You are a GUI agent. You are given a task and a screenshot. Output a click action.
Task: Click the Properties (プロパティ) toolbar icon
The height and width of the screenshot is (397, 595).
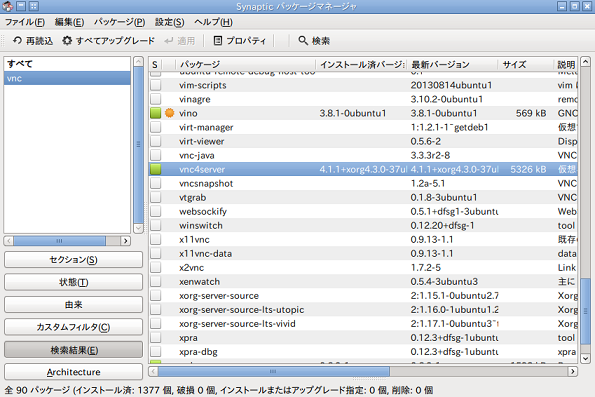(x=218, y=40)
